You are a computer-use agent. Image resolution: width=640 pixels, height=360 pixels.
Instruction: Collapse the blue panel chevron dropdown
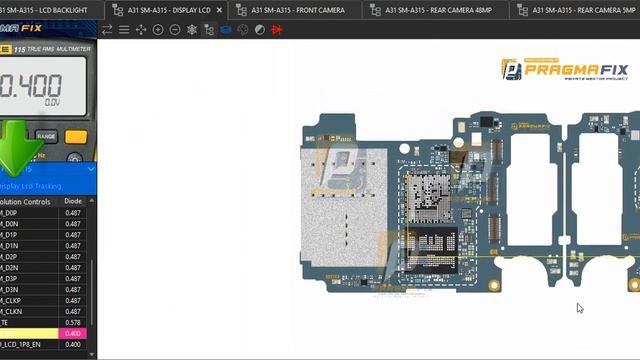click(x=91, y=169)
